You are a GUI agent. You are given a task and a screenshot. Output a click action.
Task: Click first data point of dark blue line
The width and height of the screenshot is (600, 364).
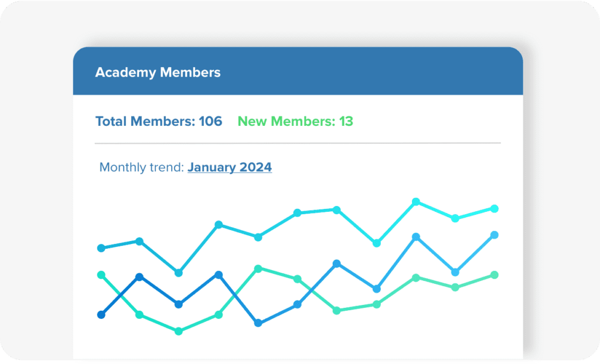point(101,315)
